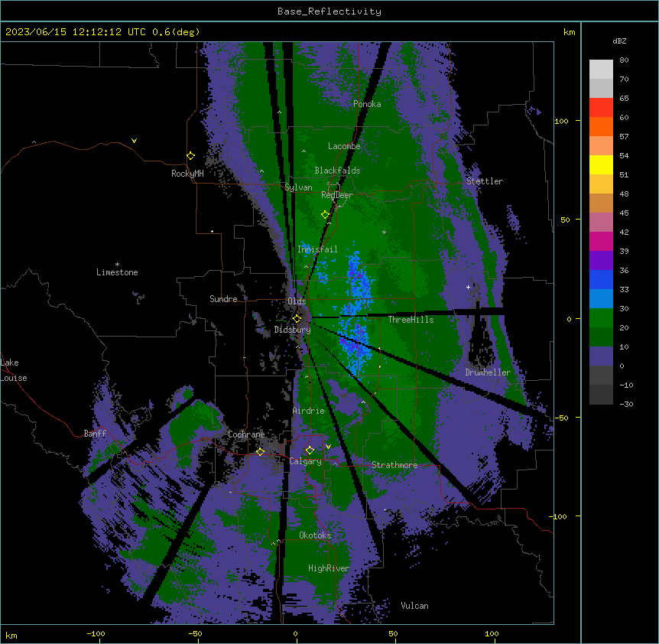Click the yellow diamond marker above Calgary label

pos(310,450)
